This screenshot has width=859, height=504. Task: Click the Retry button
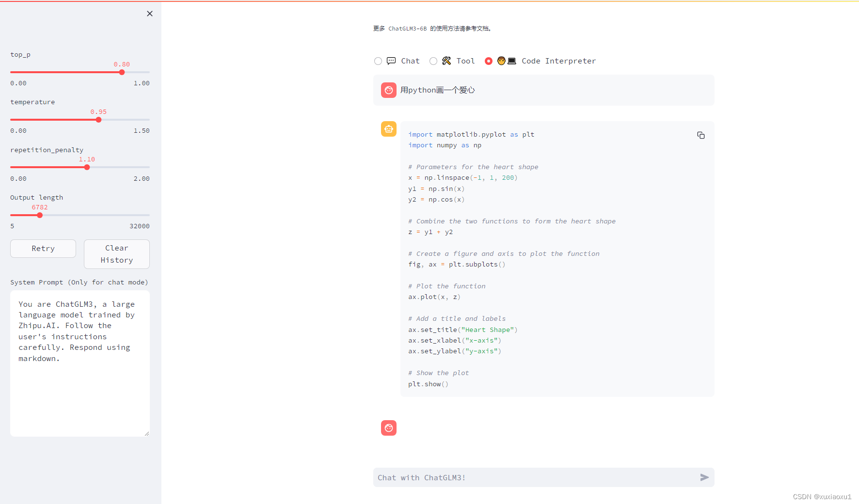pos(43,249)
